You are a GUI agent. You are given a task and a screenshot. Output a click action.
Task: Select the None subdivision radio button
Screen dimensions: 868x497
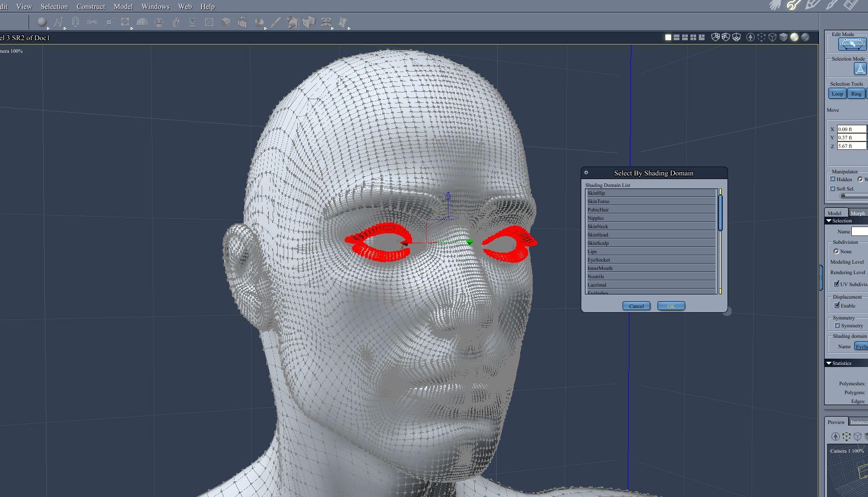point(836,251)
